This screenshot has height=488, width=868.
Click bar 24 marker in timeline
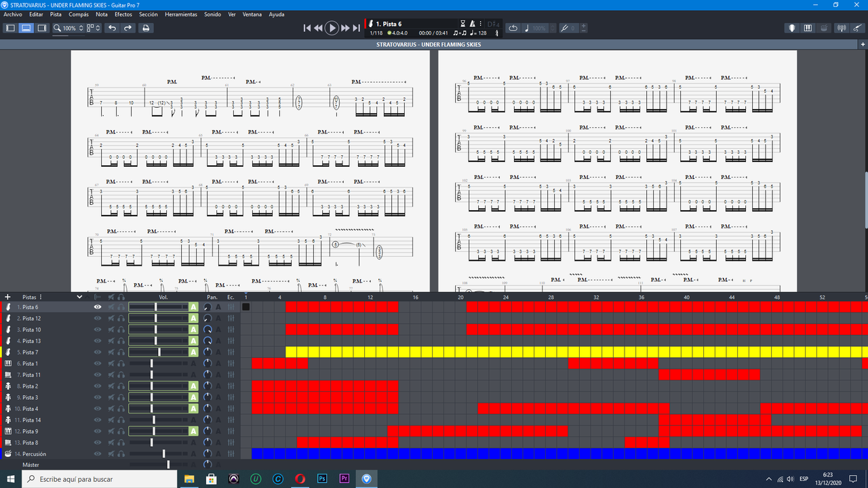coord(506,297)
